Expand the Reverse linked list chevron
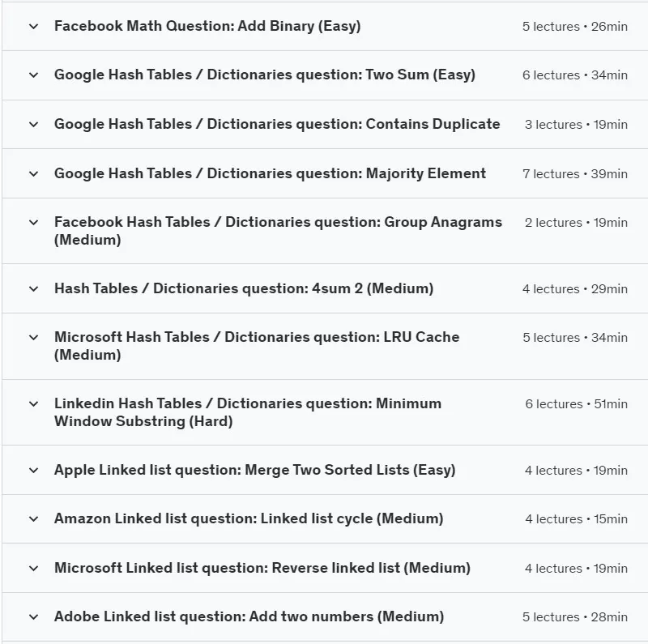 click(x=34, y=569)
